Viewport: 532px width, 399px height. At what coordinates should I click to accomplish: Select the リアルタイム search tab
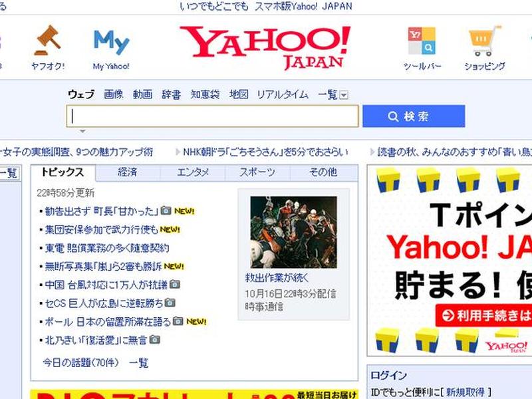[x=283, y=94]
